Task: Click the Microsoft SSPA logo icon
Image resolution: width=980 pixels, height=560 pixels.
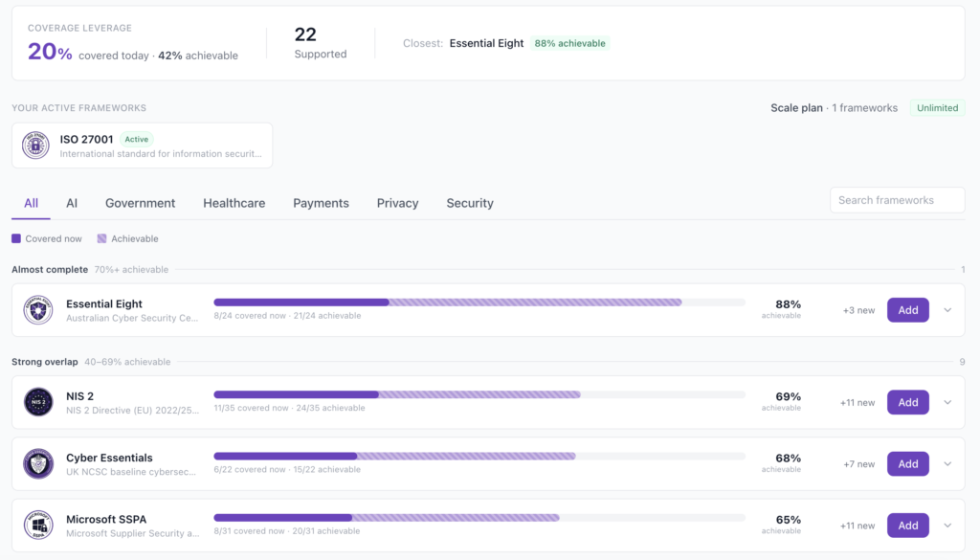Action: (38, 525)
